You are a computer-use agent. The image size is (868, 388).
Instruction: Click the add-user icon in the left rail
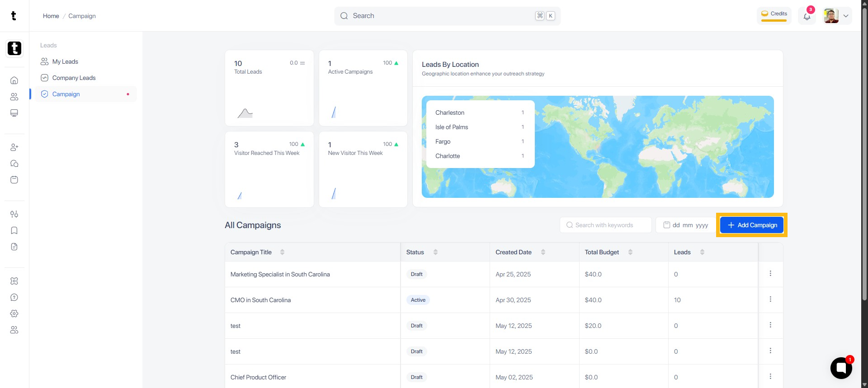[x=14, y=147]
